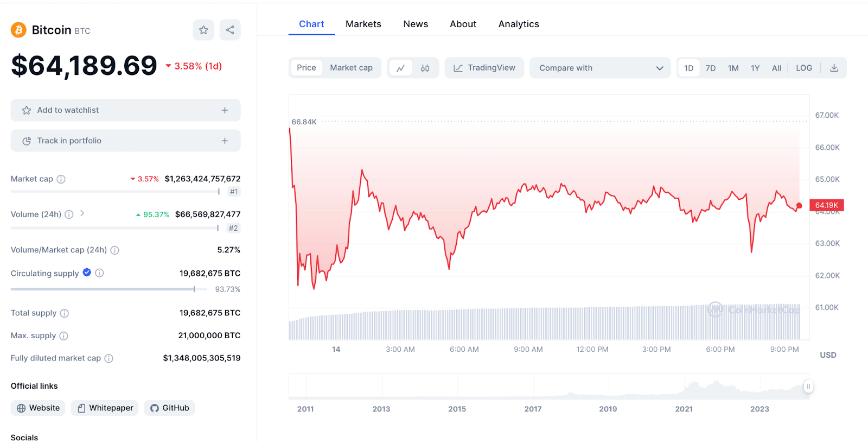Set chart range to 1D
The height and width of the screenshot is (443, 868).
click(x=689, y=68)
